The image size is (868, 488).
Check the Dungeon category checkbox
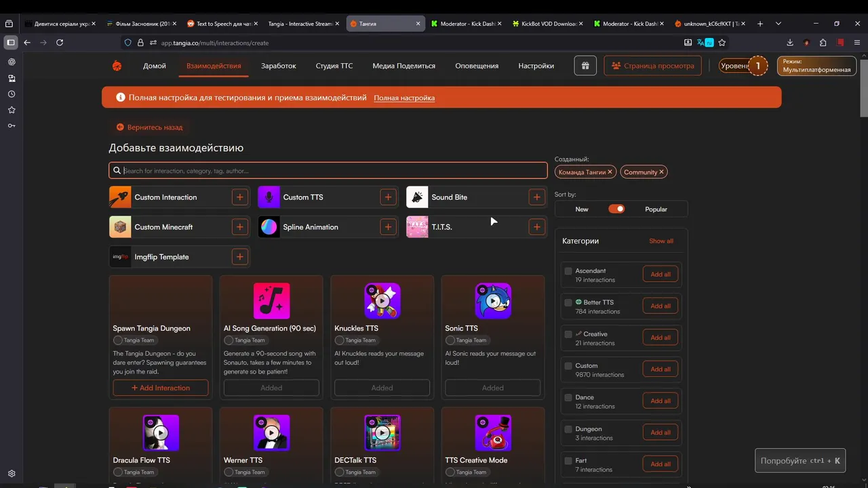click(x=568, y=429)
